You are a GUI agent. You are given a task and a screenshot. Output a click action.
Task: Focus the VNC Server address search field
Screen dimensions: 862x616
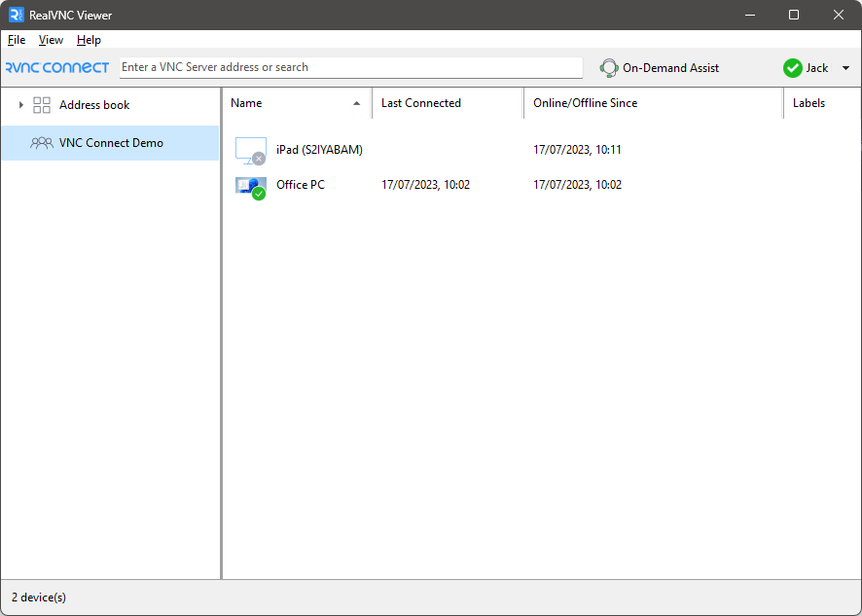[351, 68]
